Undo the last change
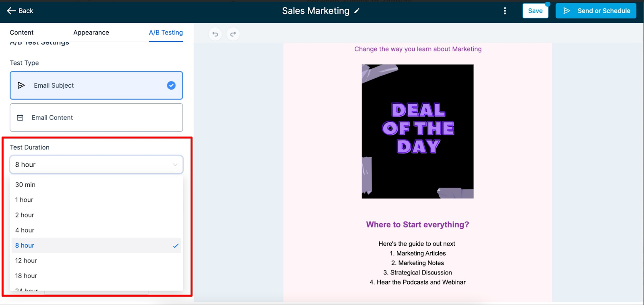This screenshot has height=305, width=644. click(x=215, y=34)
